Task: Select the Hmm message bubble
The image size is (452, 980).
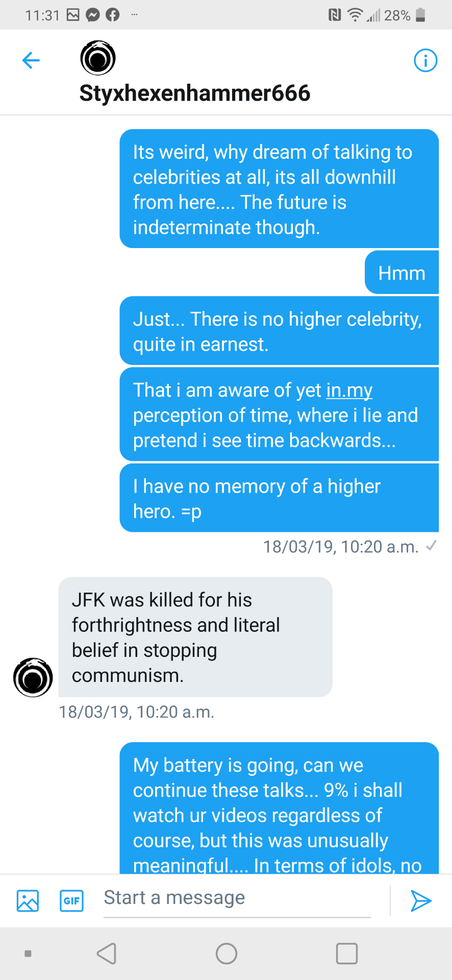Action: [401, 273]
